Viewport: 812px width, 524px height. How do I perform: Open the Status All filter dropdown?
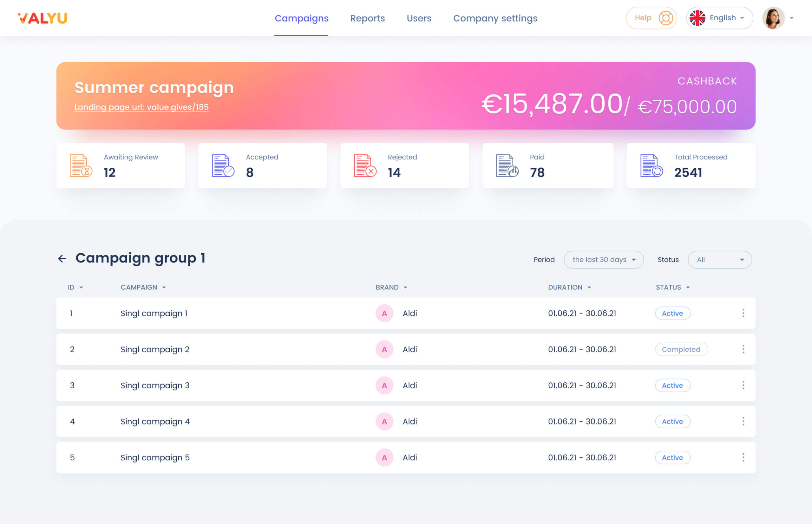click(x=720, y=260)
